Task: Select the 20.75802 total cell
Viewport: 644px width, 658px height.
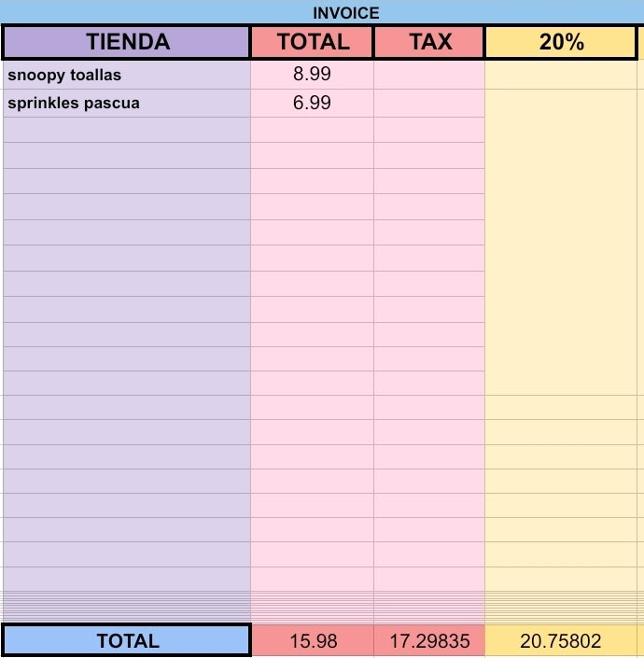Action: tap(561, 641)
